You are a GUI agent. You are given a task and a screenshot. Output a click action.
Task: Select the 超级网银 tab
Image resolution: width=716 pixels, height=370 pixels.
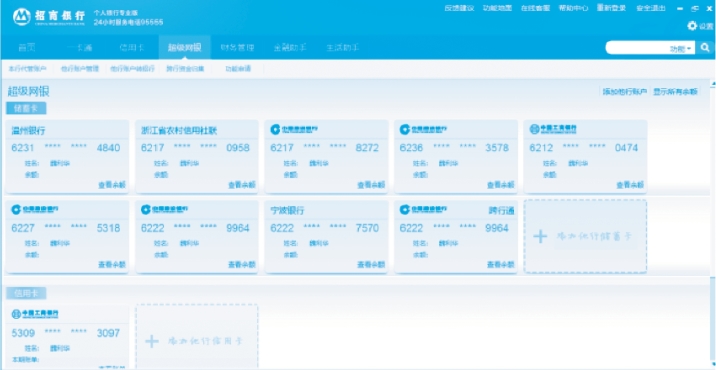184,48
